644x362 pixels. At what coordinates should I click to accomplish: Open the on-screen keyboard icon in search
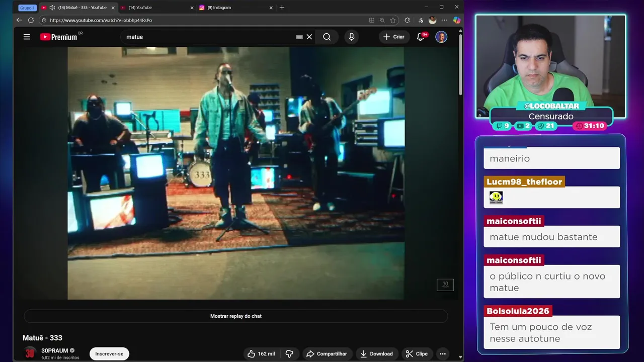point(299,37)
